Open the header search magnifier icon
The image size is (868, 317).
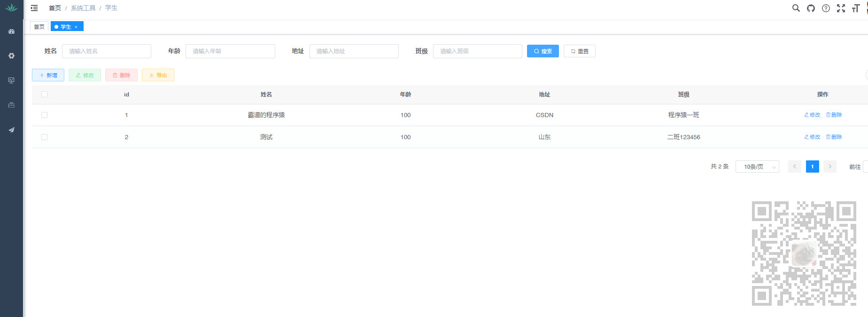796,8
